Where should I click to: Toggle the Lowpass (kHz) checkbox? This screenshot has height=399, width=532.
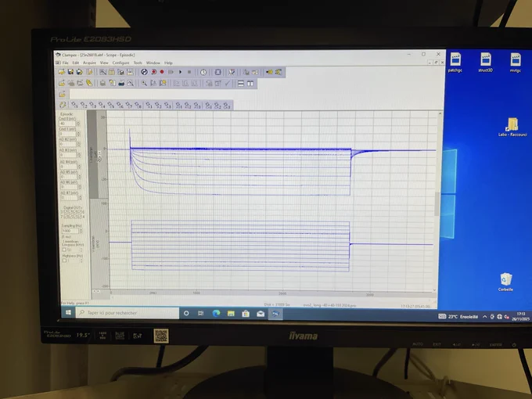click(x=64, y=250)
